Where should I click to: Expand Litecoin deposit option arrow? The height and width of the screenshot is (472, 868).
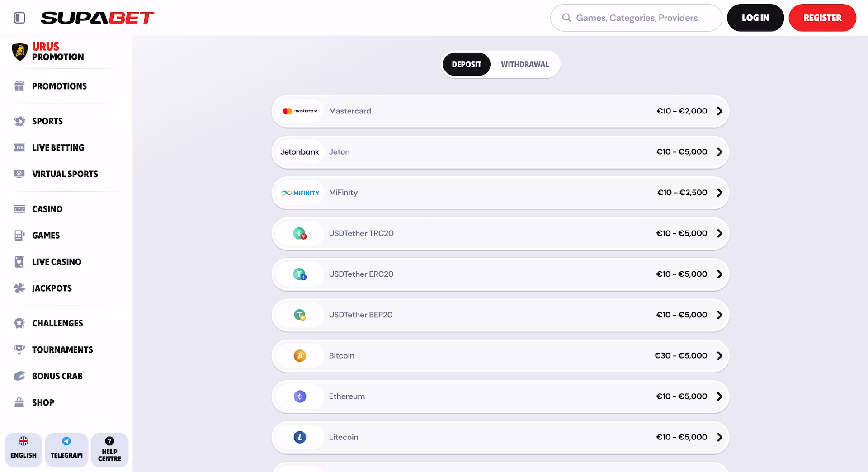[x=720, y=437]
